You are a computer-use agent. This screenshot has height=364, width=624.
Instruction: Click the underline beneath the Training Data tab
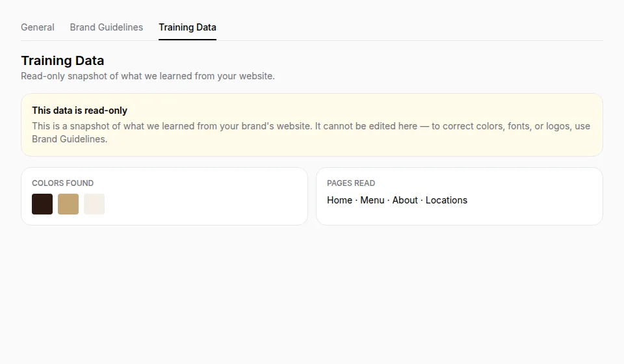[x=187, y=40]
